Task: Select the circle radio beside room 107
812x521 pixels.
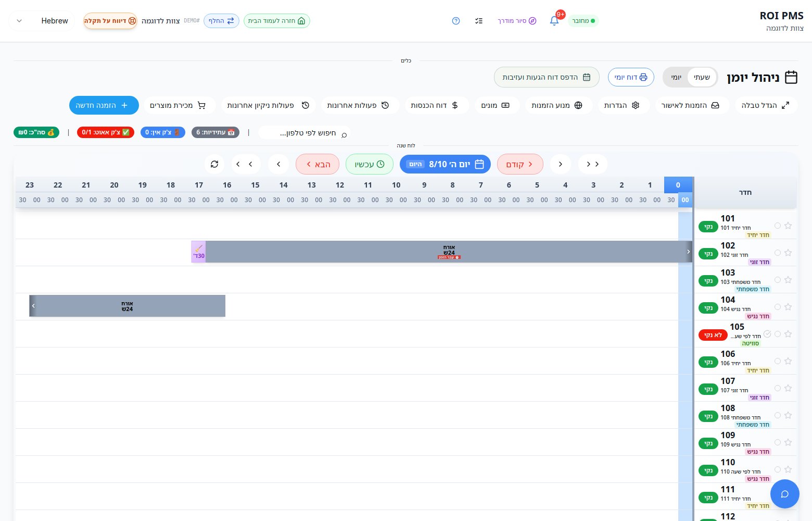Action: (778, 388)
